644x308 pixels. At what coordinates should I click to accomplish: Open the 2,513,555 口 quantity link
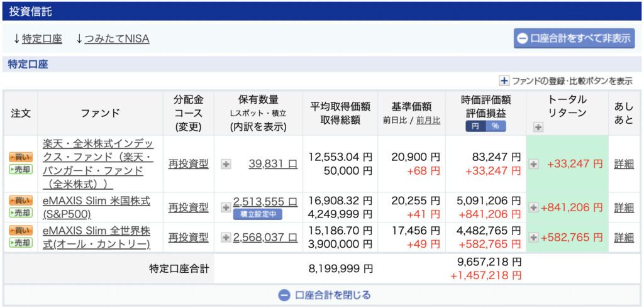pos(265,201)
